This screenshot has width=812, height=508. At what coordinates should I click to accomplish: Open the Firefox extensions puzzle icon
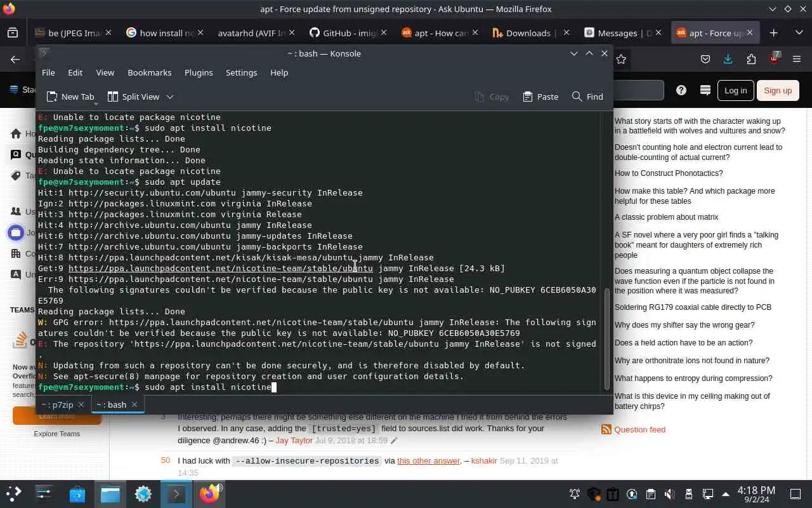pyautogui.click(x=751, y=59)
